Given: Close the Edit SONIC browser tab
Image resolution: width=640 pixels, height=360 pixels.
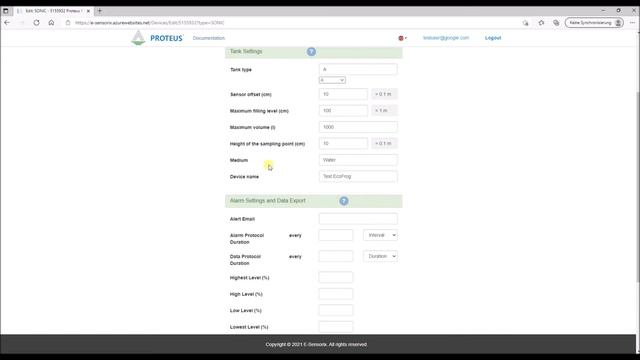Looking at the screenshot, I should (88, 11).
